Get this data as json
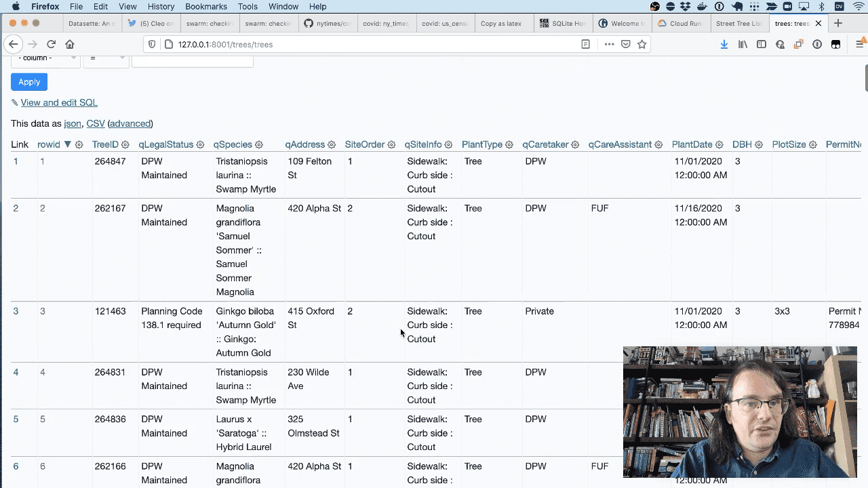 tap(73, 124)
